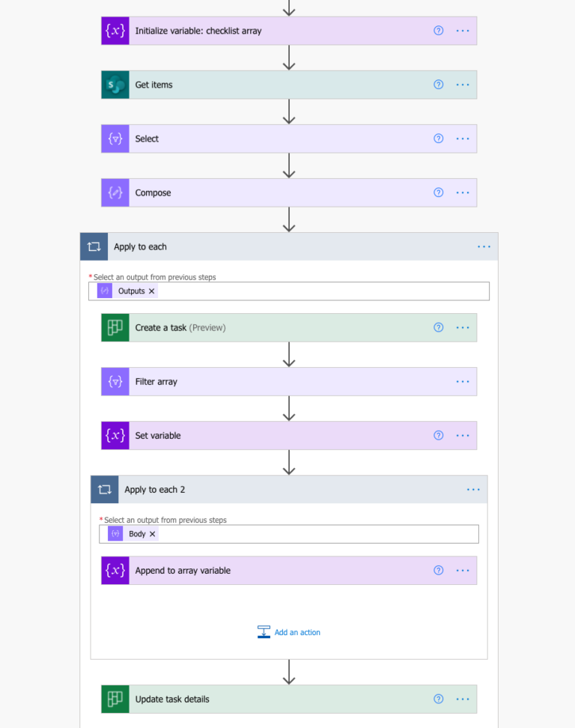The height and width of the screenshot is (728, 575).
Task: Click the SharePoint icon on Get items
Action: click(115, 85)
